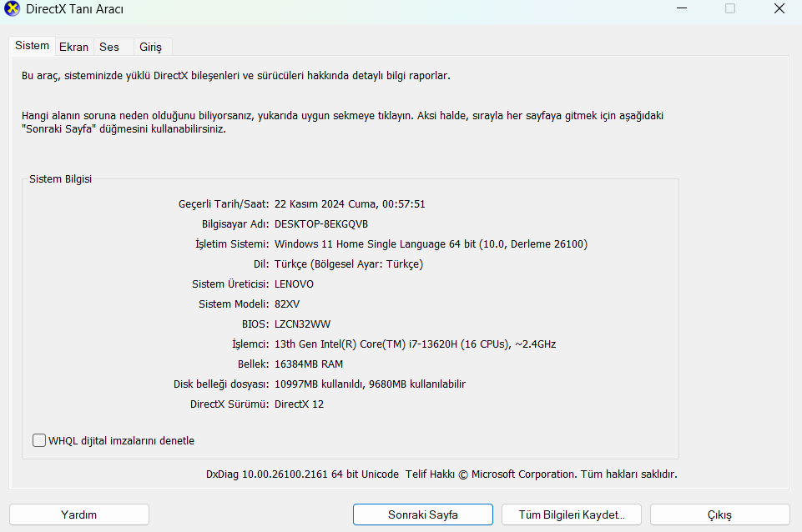The width and height of the screenshot is (802, 532).
Task: Exit with the Çıkış button
Action: [720, 514]
